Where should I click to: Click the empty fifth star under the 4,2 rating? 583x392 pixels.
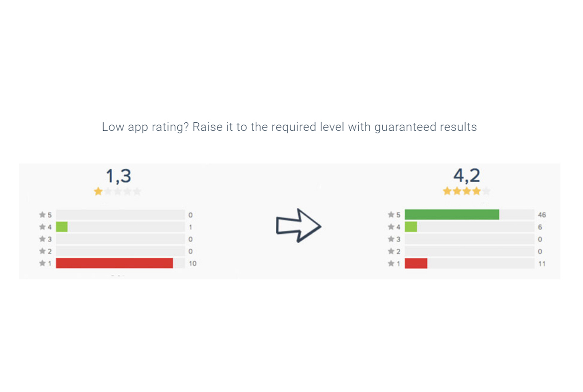486,191
